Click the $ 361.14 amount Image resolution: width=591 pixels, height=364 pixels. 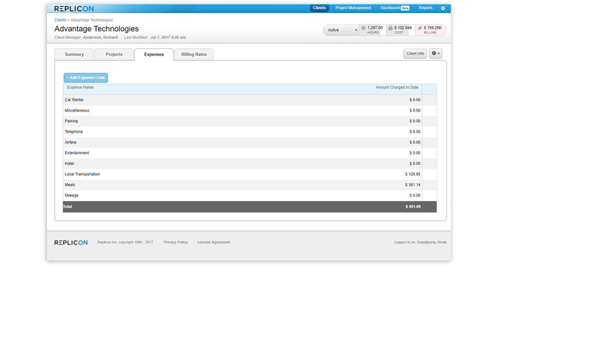tap(413, 185)
